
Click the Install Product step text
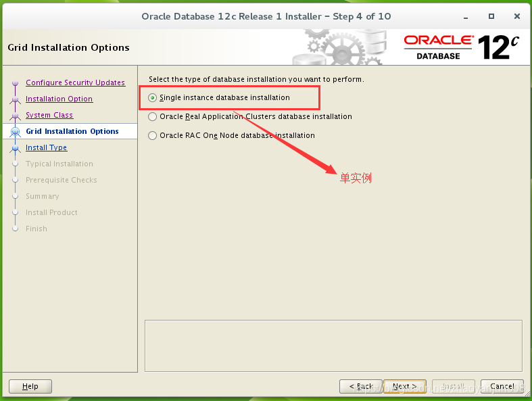pos(51,212)
